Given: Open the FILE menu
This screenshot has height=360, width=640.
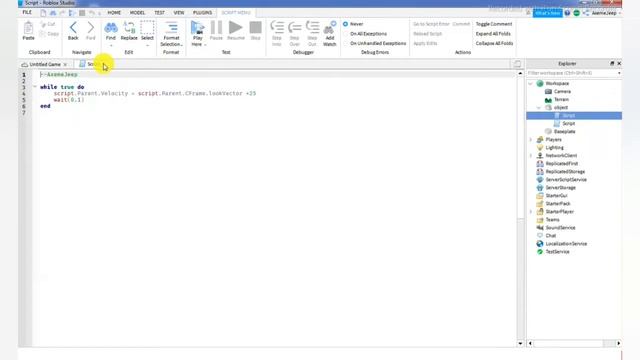Looking at the screenshot, I should (27, 13).
